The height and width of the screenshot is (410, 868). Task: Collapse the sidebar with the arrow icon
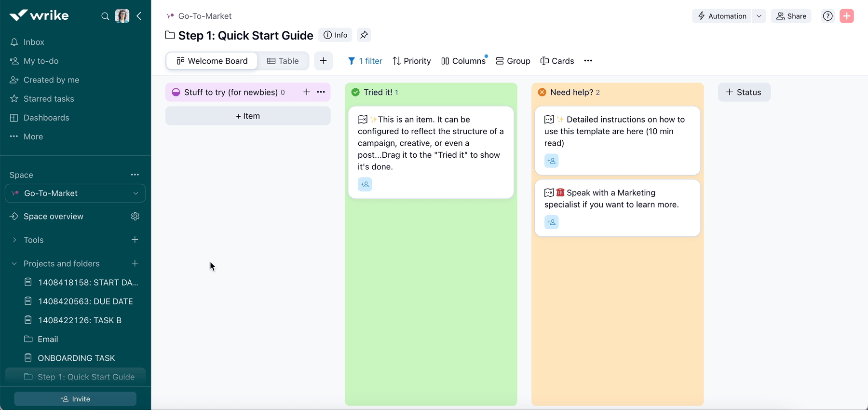139,16
